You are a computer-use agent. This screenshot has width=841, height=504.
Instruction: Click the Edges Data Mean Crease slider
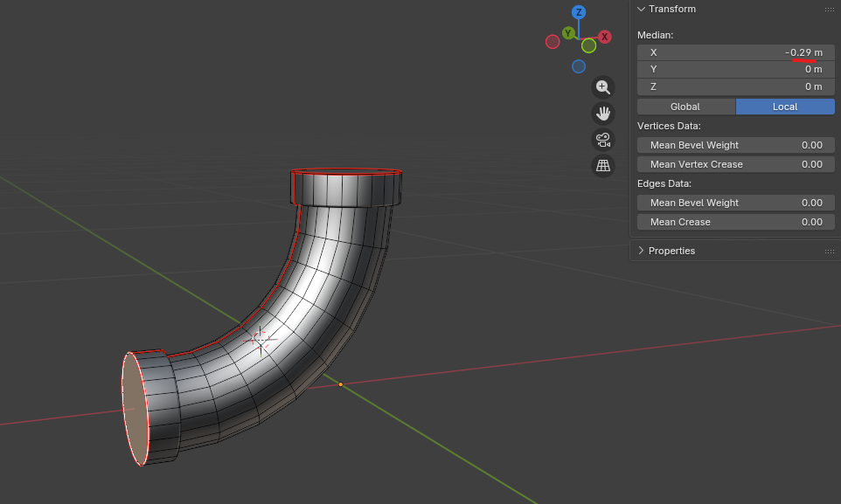click(735, 222)
